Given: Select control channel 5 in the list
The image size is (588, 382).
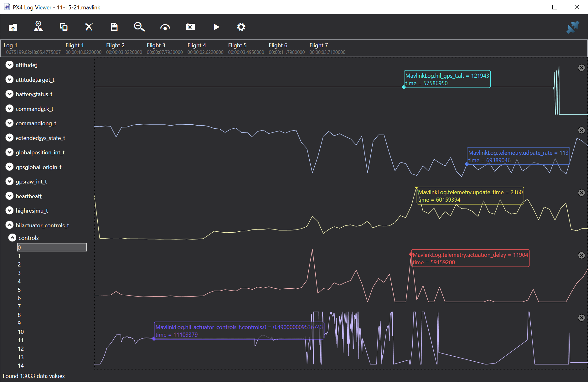Looking at the screenshot, I should [x=19, y=290].
